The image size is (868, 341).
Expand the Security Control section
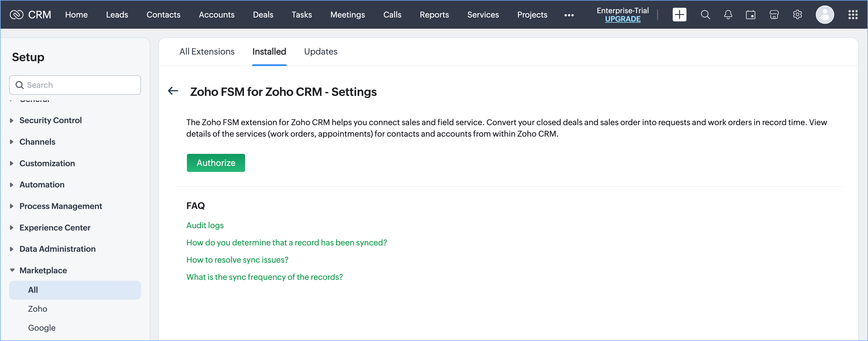click(50, 120)
